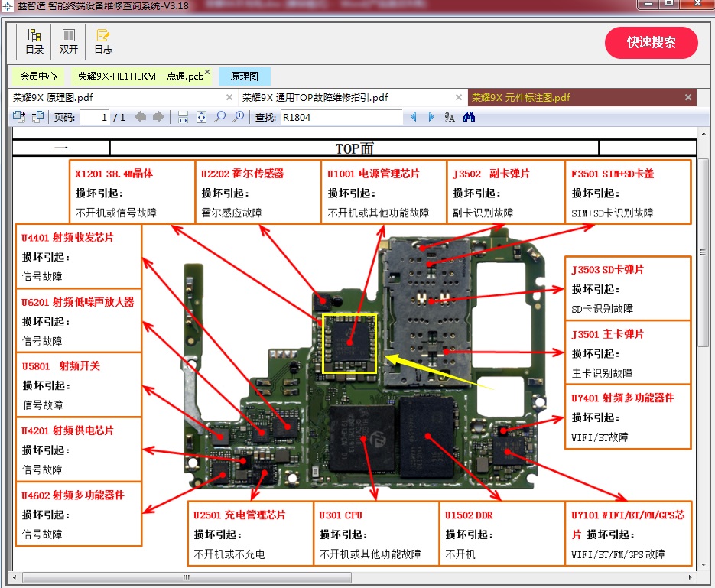Click the horizontal scrollbar left arrow
This screenshot has height=588, width=715.
coord(15,577)
